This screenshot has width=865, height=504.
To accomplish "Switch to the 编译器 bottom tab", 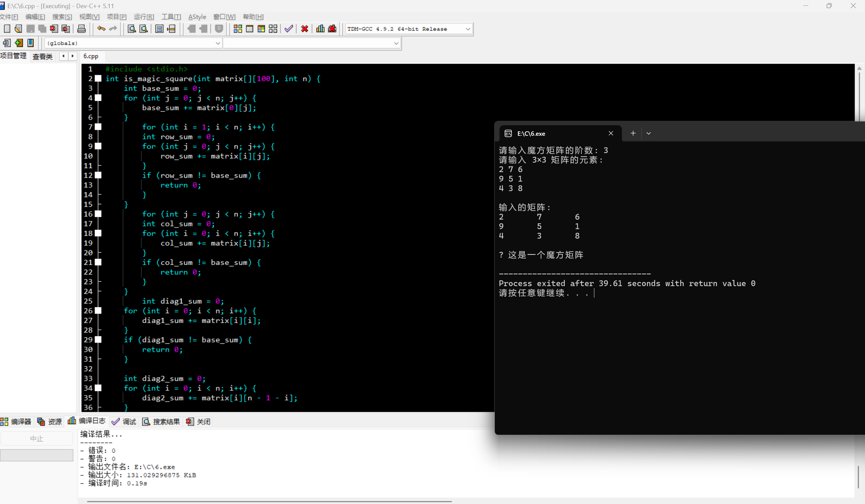I will pyautogui.click(x=16, y=421).
